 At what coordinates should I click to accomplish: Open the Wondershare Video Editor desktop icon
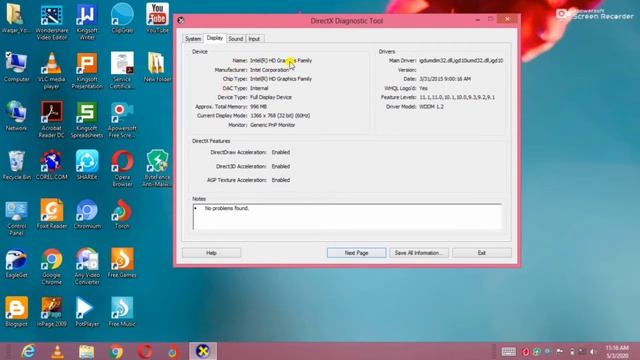[x=52, y=22]
